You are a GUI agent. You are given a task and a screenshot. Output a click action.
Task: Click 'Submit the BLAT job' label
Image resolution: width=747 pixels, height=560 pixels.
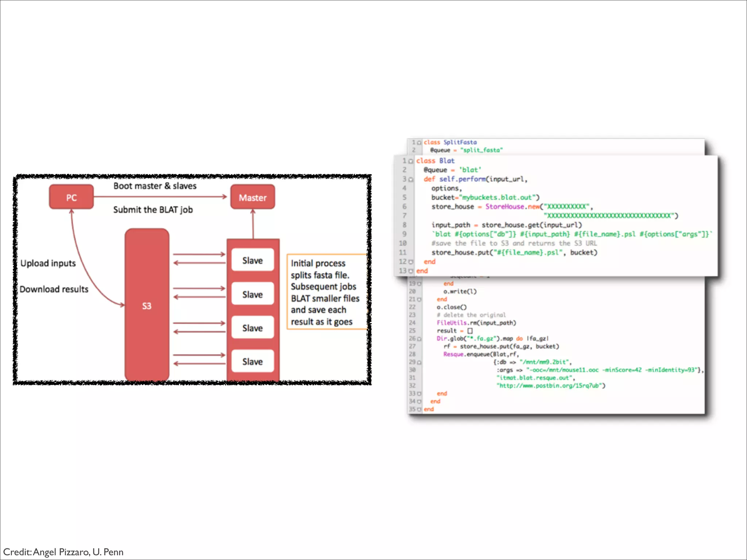(x=153, y=210)
